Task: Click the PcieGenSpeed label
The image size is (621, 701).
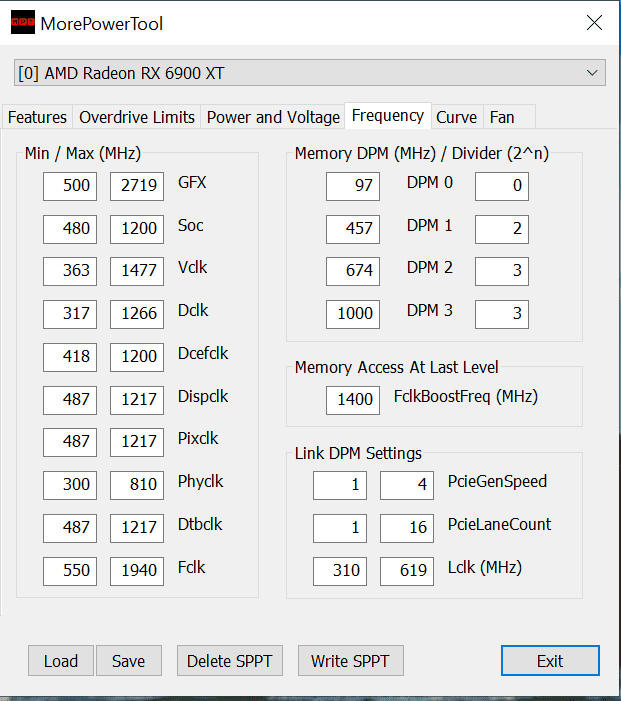Action: pos(497,481)
